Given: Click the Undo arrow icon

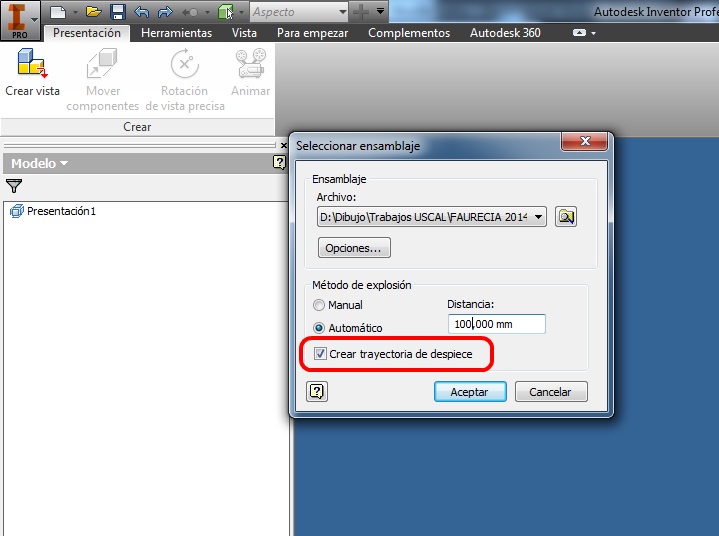Looking at the screenshot, I should pos(142,12).
